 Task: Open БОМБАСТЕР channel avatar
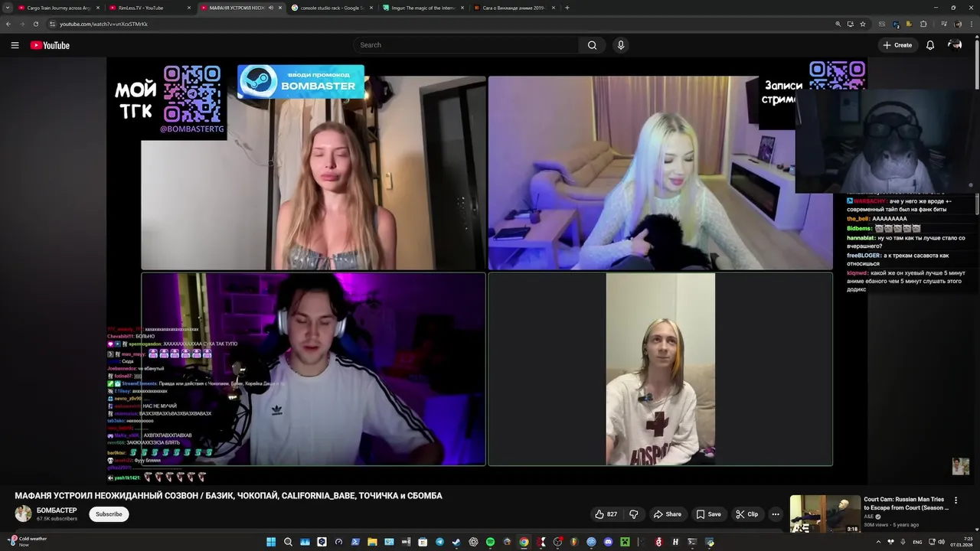point(24,514)
